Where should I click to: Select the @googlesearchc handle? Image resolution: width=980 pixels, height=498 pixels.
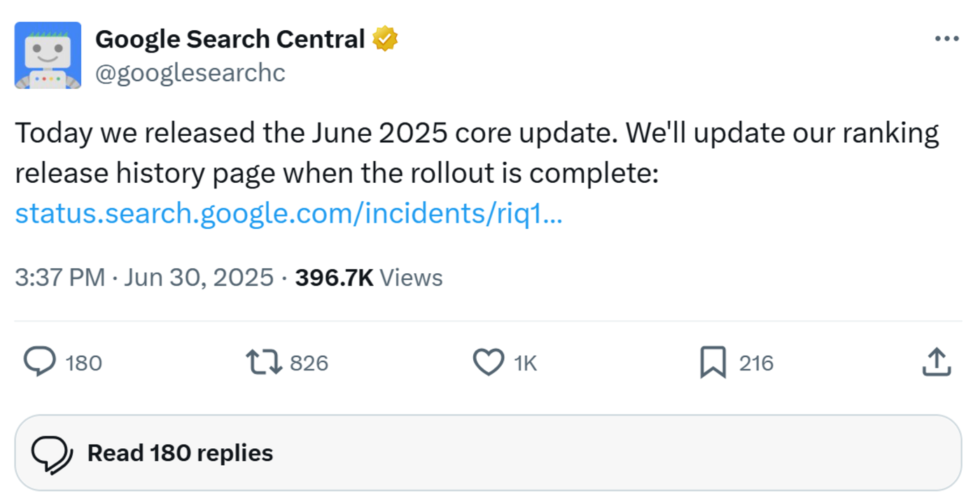click(x=189, y=71)
